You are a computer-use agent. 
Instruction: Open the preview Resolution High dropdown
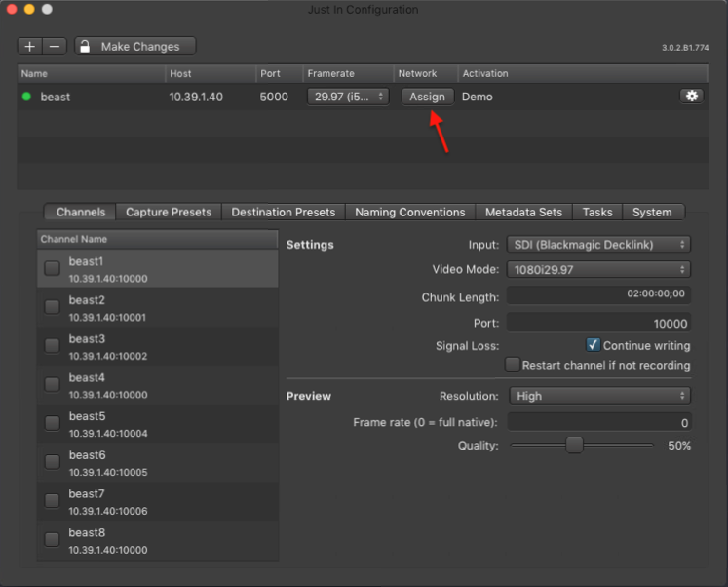click(599, 396)
